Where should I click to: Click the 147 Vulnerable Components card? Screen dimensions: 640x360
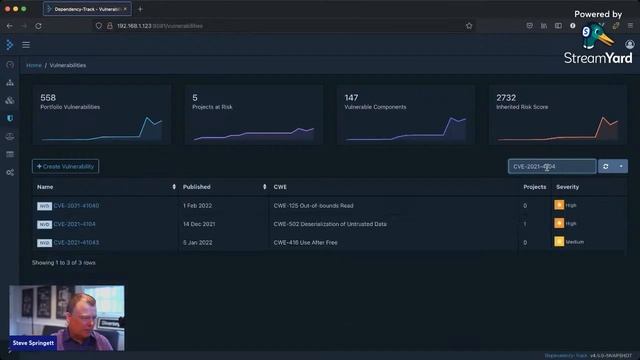coord(406,115)
